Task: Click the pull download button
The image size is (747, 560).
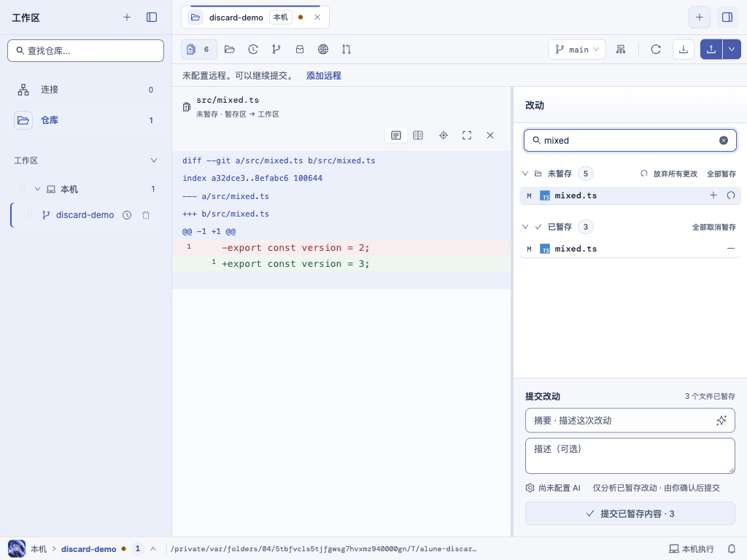Action: tap(683, 50)
